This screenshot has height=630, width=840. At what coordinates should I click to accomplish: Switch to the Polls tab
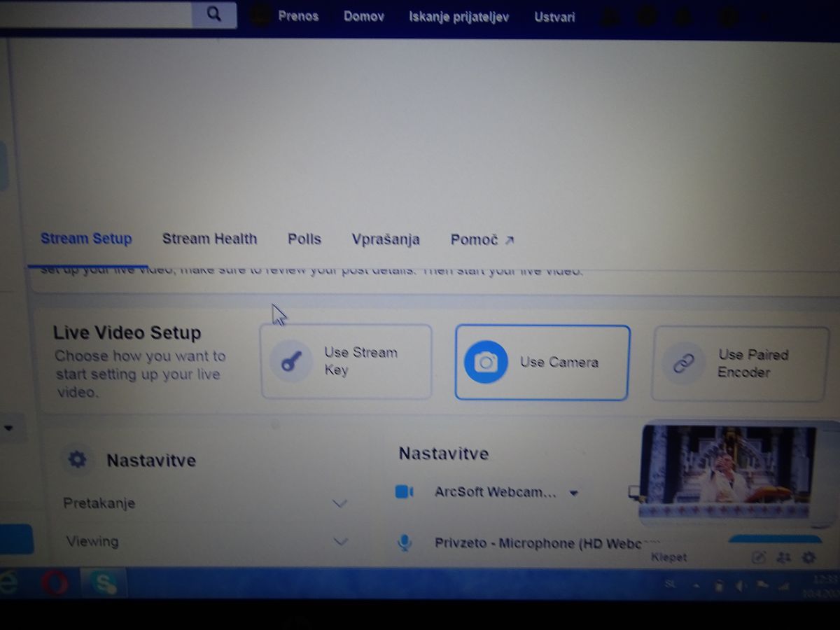pyautogui.click(x=304, y=239)
